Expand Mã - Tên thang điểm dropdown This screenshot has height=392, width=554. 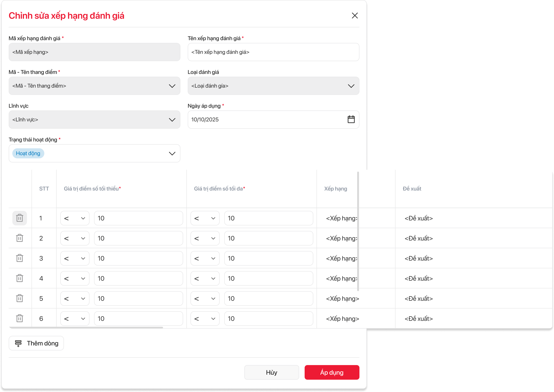coord(172,86)
